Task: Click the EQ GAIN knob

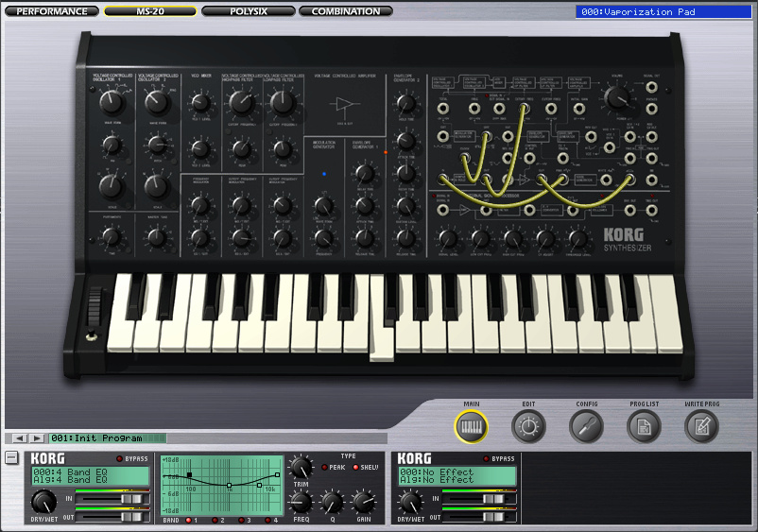Action: click(364, 503)
